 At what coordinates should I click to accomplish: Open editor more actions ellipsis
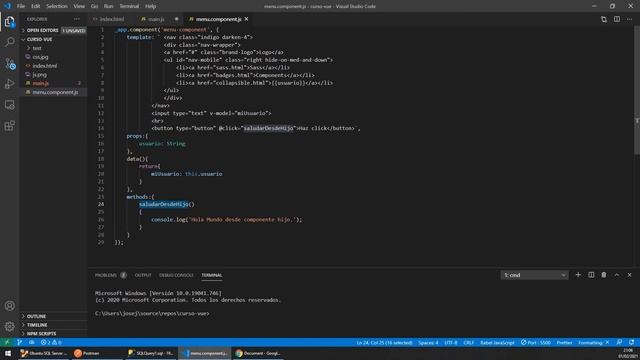[629, 19]
